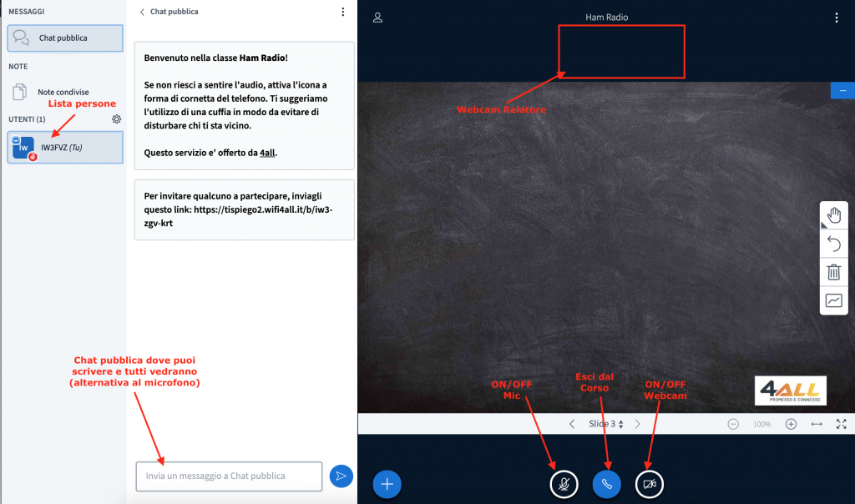Go back from Chat pubblica using the chevron
The height and width of the screenshot is (504, 855).
pyautogui.click(x=142, y=12)
